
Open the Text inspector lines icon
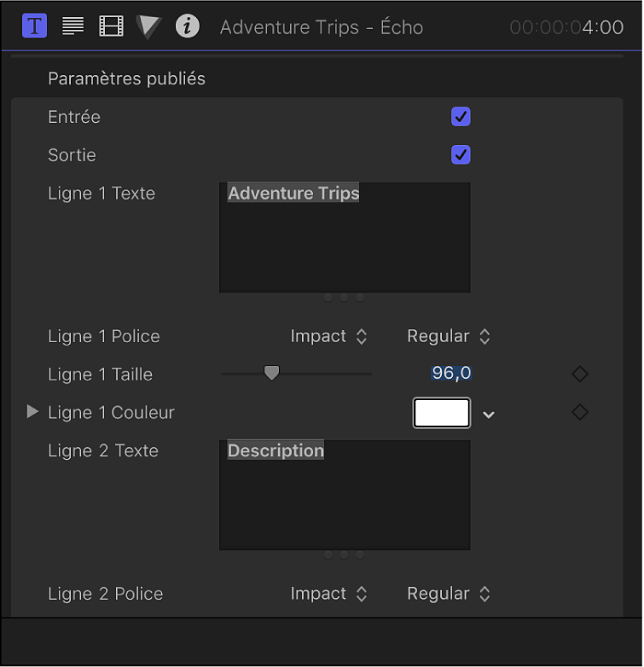click(73, 26)
